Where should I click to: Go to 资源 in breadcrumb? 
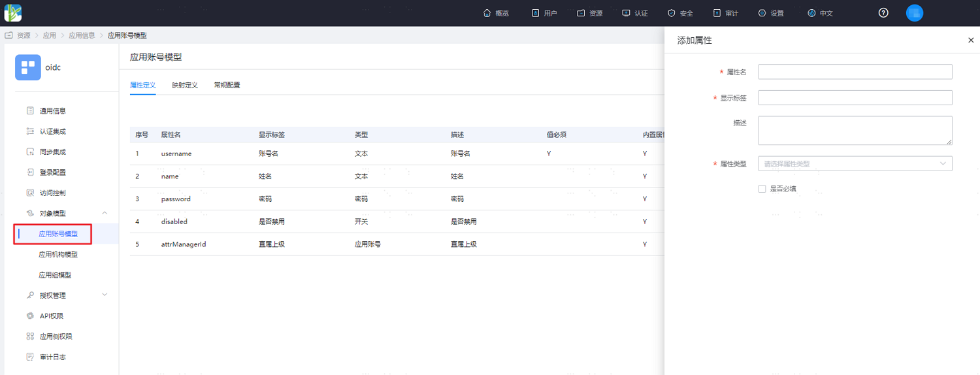tap(24, 35)
